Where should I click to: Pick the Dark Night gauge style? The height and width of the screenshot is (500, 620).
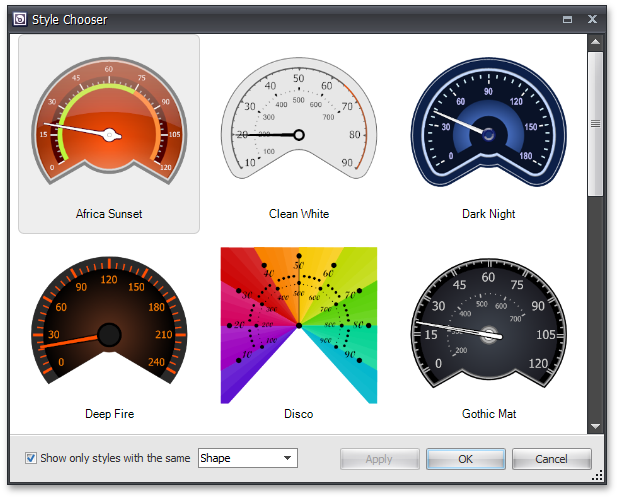pos(488,125)
